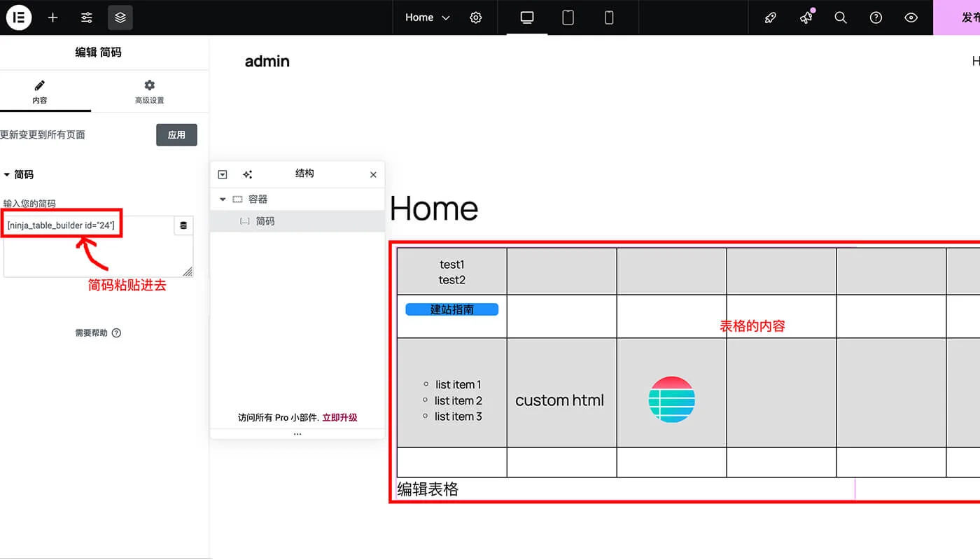This screenshot has height=560, width=980.
Task: Toggle the structure layers icon
Action: [x=120, y=17]
